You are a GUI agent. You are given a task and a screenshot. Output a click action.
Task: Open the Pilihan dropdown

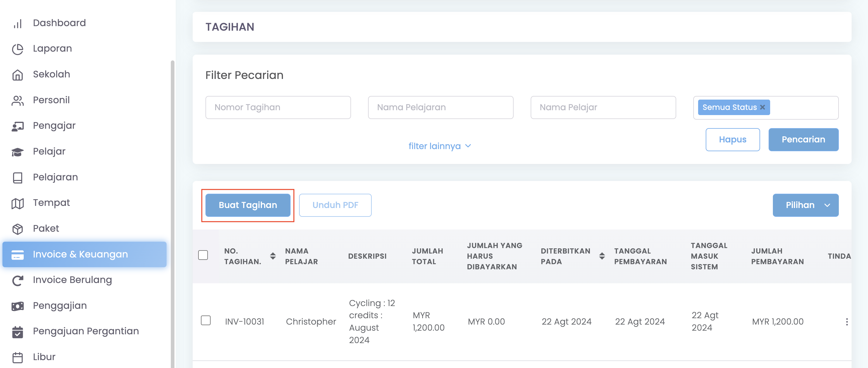pos(805,205)
